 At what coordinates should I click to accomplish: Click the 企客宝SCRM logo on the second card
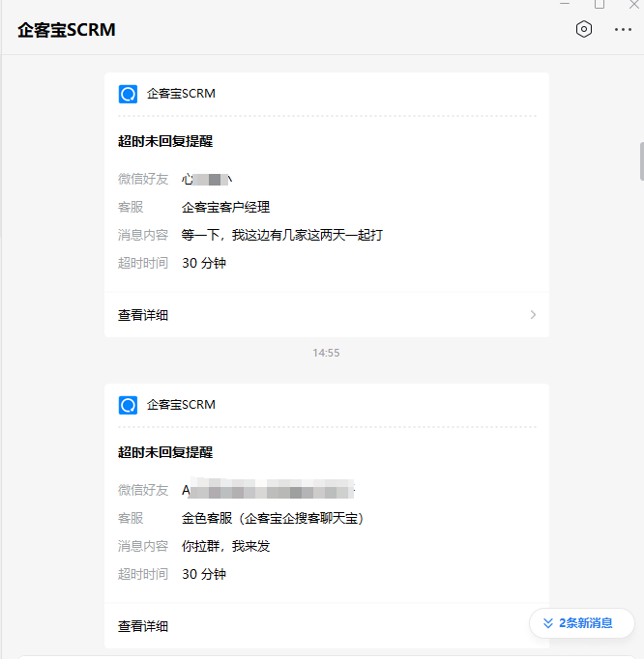pyautogui.click(x=128, y=405)
